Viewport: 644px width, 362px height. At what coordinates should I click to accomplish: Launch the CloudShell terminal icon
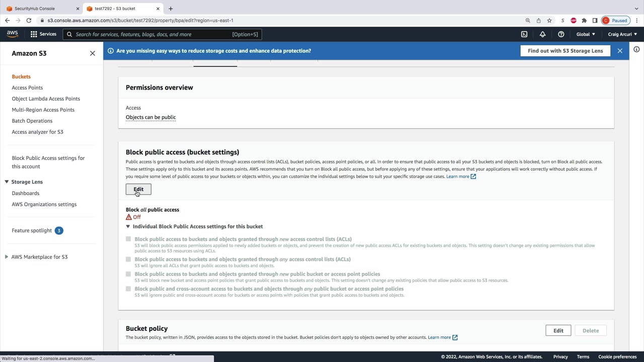tap(524, 34)
